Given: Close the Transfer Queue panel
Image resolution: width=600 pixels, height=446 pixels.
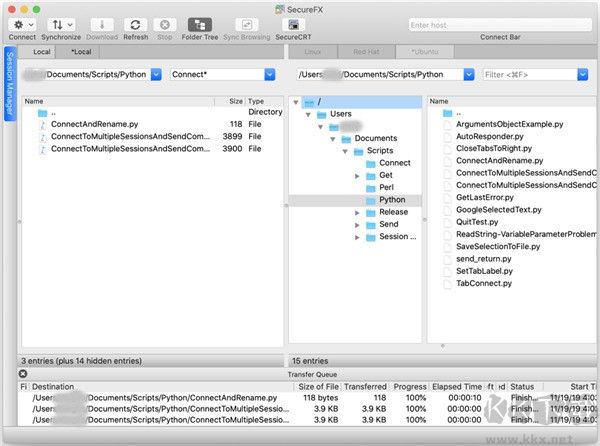Looking at the screenshot, I should [23, 374].
